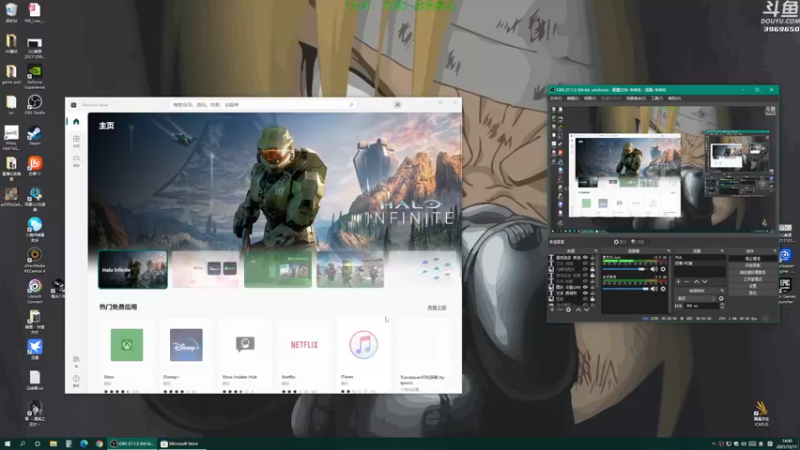Open the TranslucentTB app listing

pyautogui.click(x=423, y=355)
